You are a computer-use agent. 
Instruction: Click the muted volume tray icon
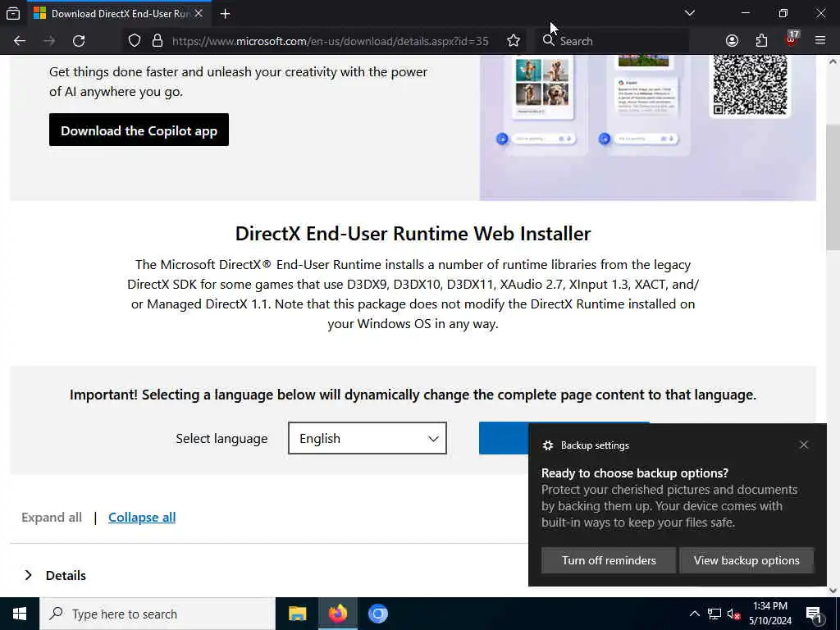point(734,614)
